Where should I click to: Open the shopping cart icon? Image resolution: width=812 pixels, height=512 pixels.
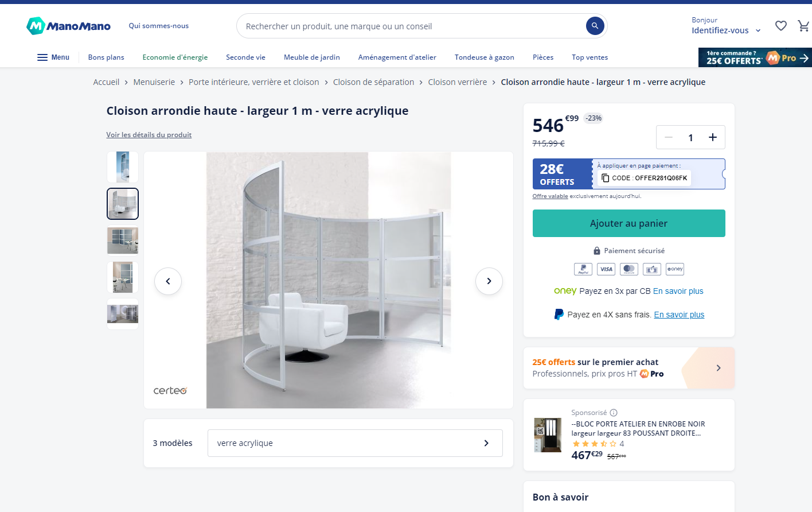pos(803,26)
